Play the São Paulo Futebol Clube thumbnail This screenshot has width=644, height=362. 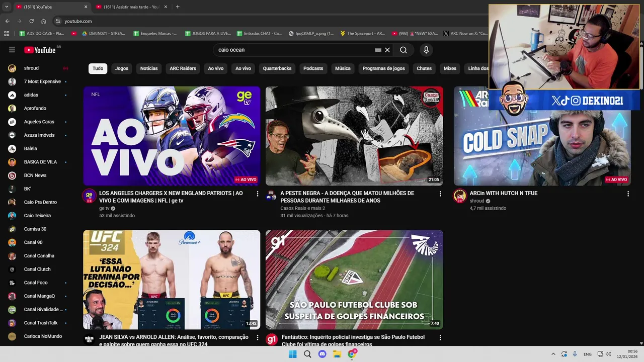[354, 280]
